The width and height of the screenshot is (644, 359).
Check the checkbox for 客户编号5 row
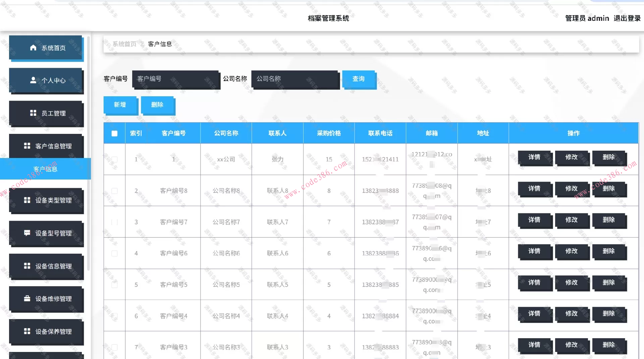pyautogui.click(x=114, y=285)
